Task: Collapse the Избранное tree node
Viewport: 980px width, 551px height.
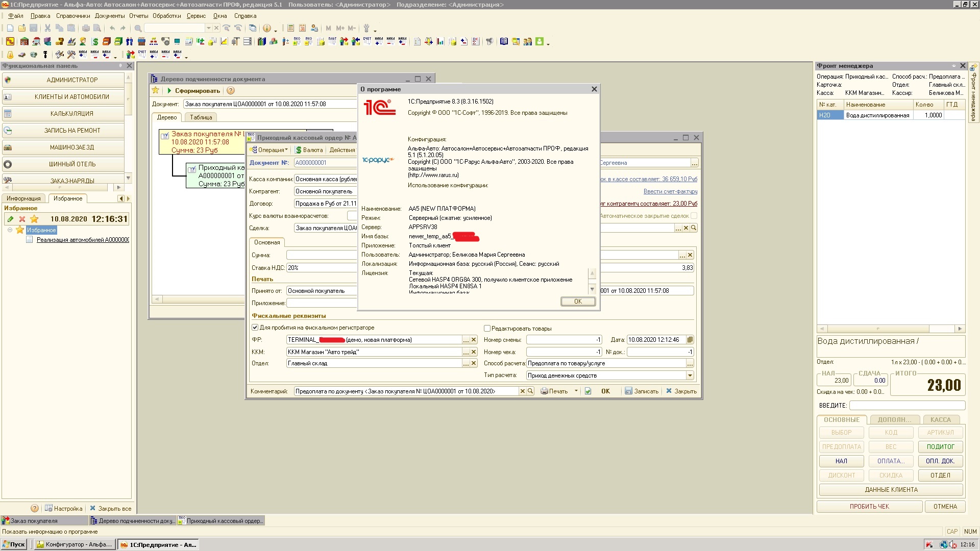Action: (10, 230)
